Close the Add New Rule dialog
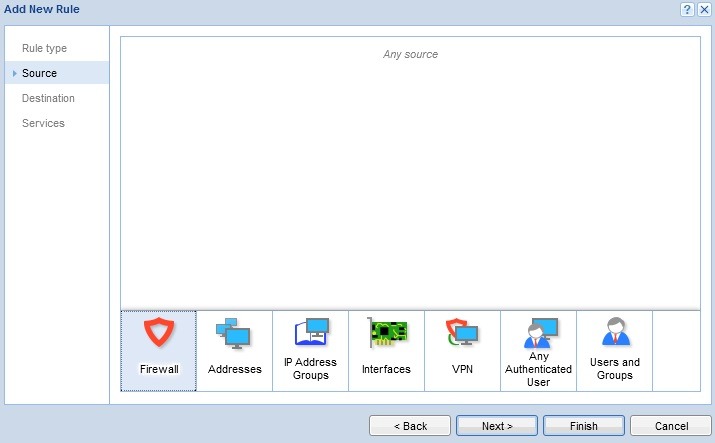 click(704, 9)
